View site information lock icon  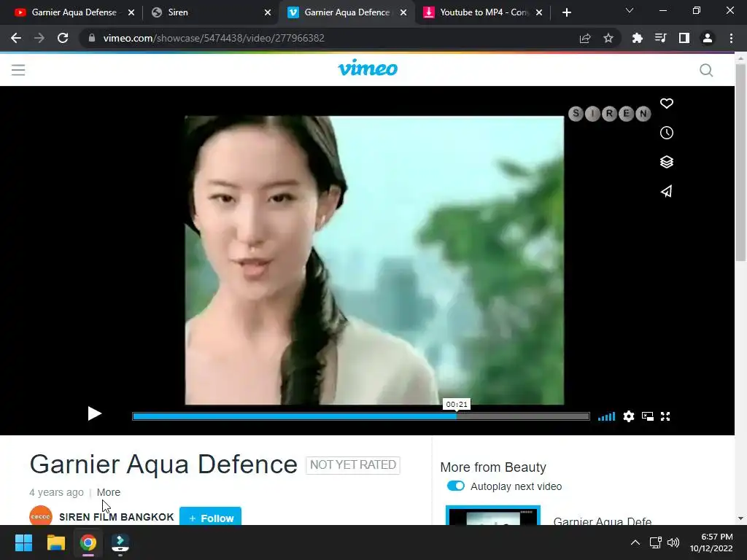tap(91, 38)
